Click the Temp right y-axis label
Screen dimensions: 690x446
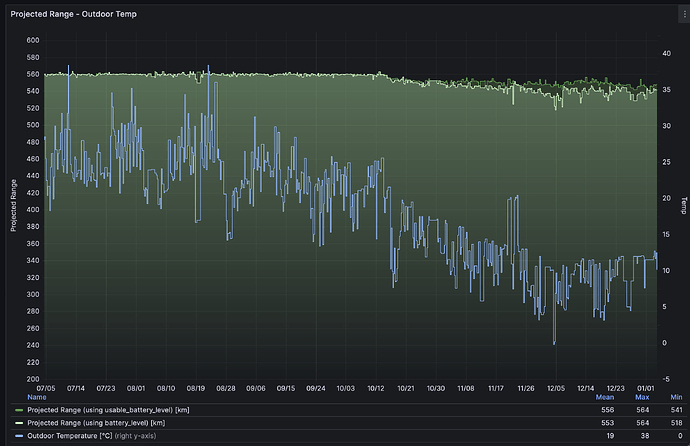[684, 205]
